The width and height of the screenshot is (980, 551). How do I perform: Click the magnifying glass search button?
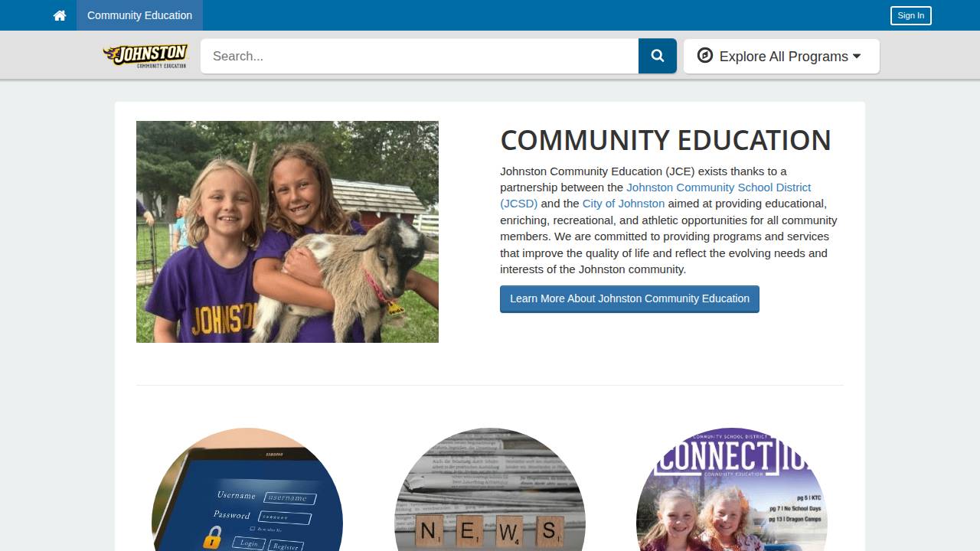click(658, 56)
